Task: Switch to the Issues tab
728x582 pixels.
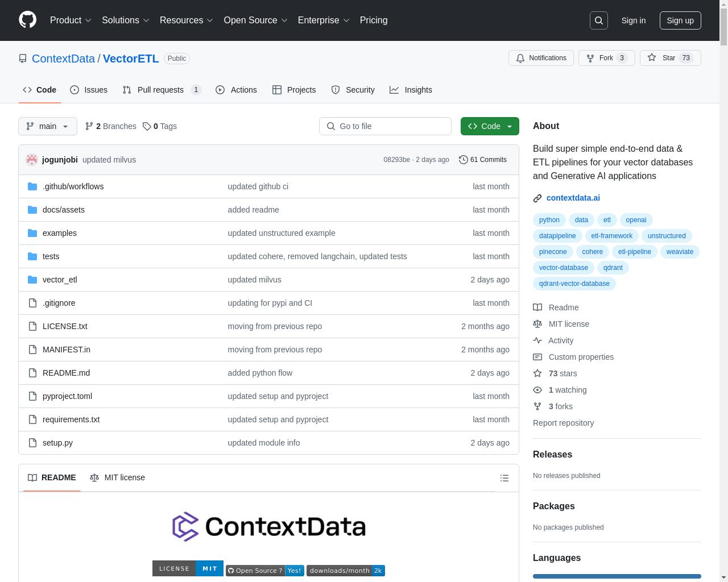Action: coord(89,90)
